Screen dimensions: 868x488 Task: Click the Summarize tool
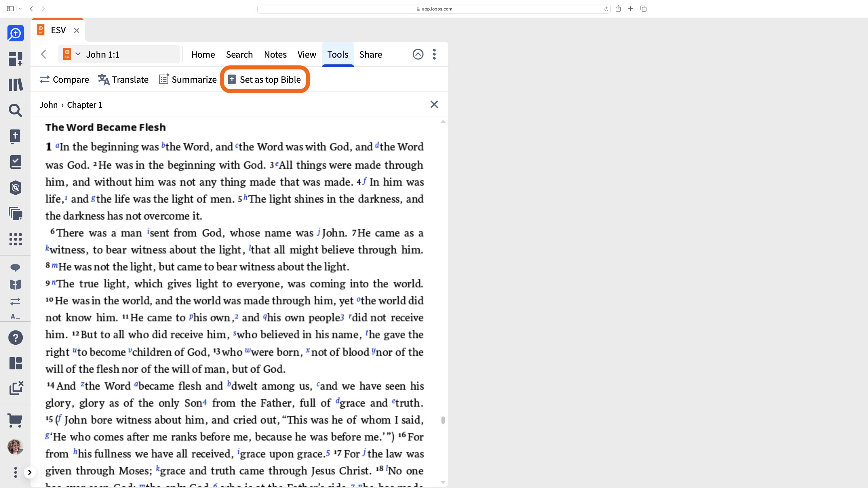coord(188,79)
